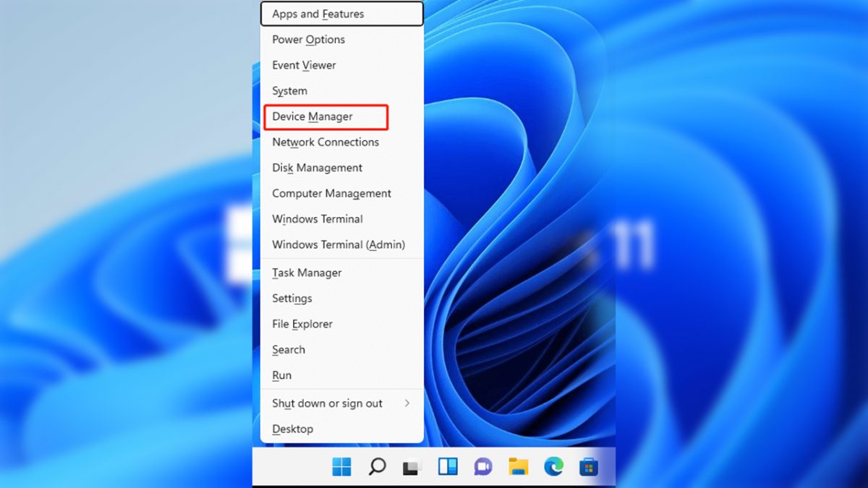Open the Widgets panel icon
Viewport: 868px width, 488px height.
[x=448, y=467]
